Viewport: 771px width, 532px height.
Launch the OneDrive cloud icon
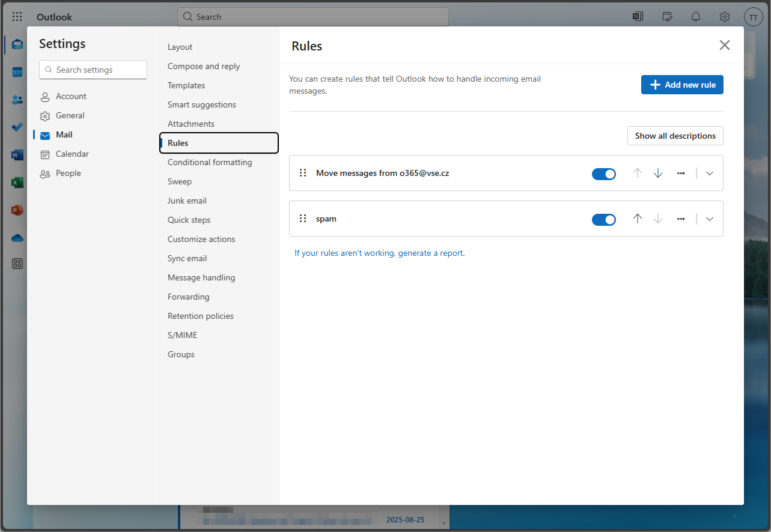pyautogui.click(x=17, y=238)
